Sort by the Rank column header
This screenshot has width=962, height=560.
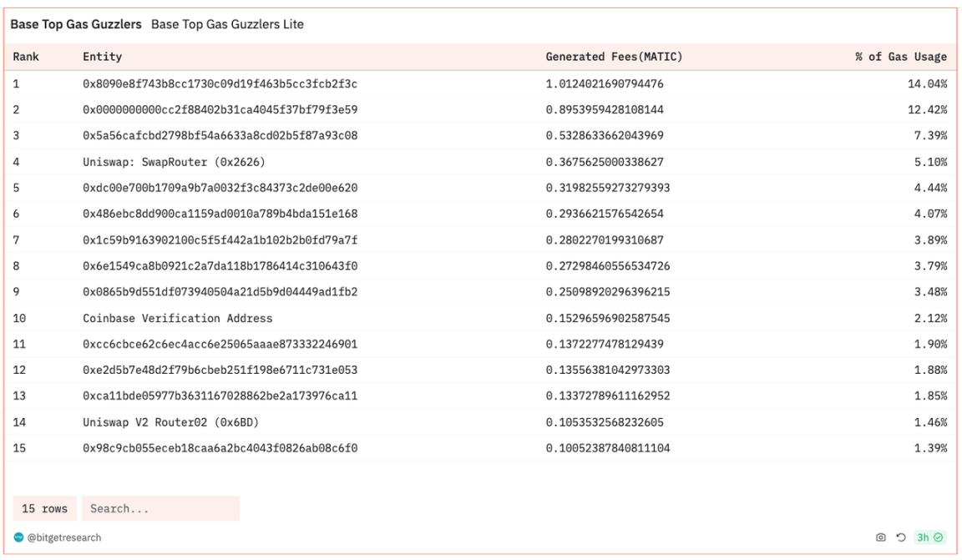tap(26, 57)
